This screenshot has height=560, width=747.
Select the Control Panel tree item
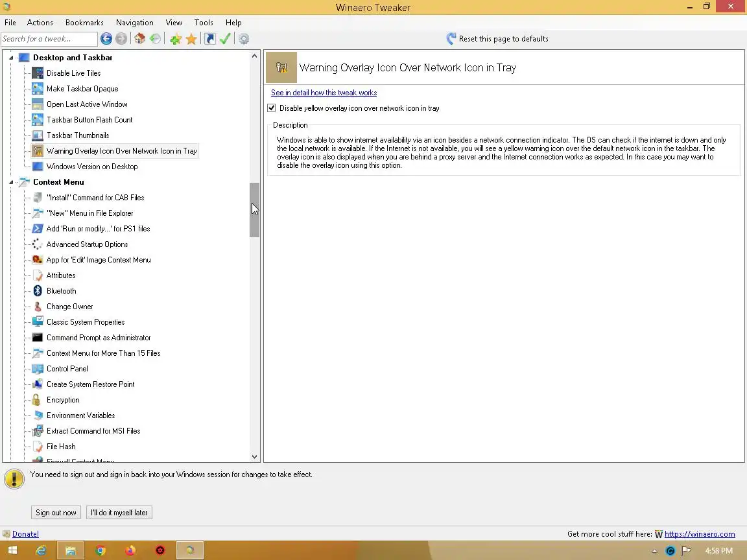coord(67,369)
